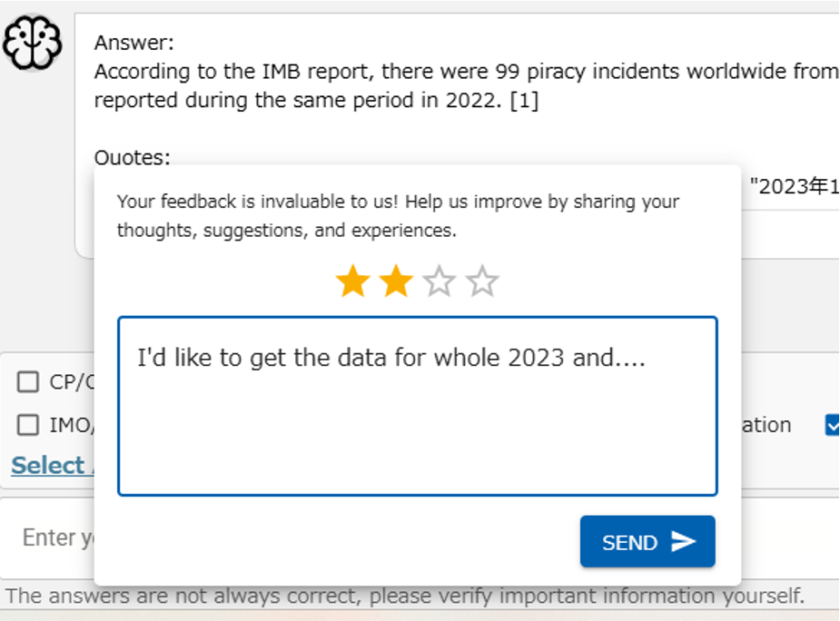Give four stars using the last star
The height and width of the screenshot is (621, 840).
click(482, 282)
